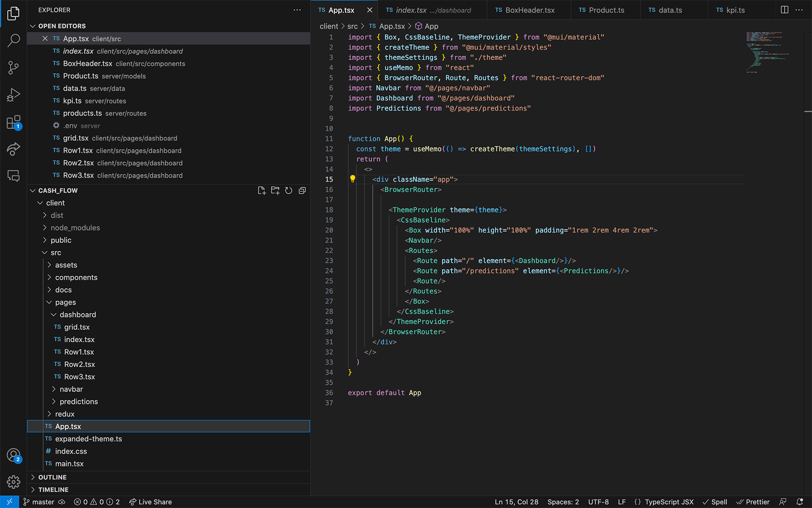Click the code minimap preview

click(x=767, y=52)
